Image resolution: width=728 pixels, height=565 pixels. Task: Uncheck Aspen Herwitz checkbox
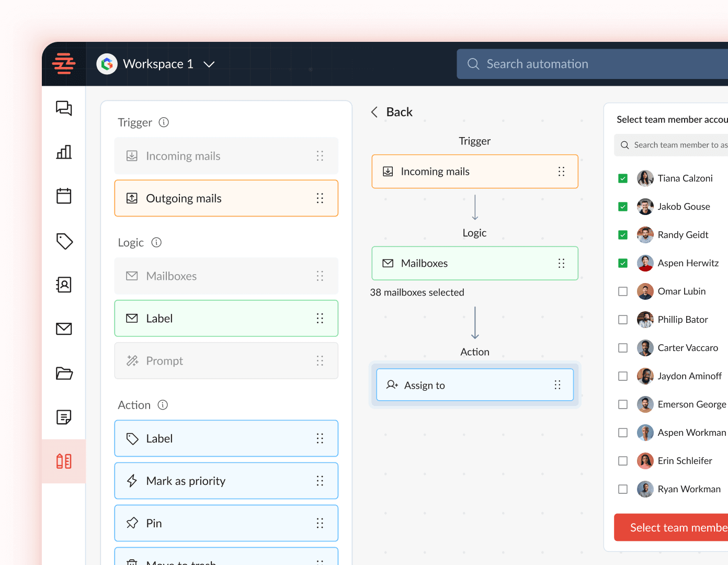[623, 263]
